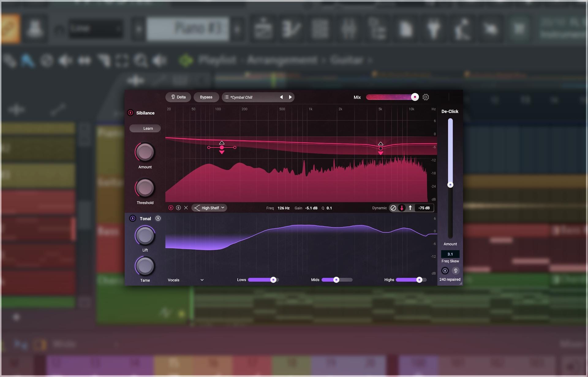Click the Tonal Lift knob
Image resolution: width=588 pixels, height=377 pixels.
(145, 236)
